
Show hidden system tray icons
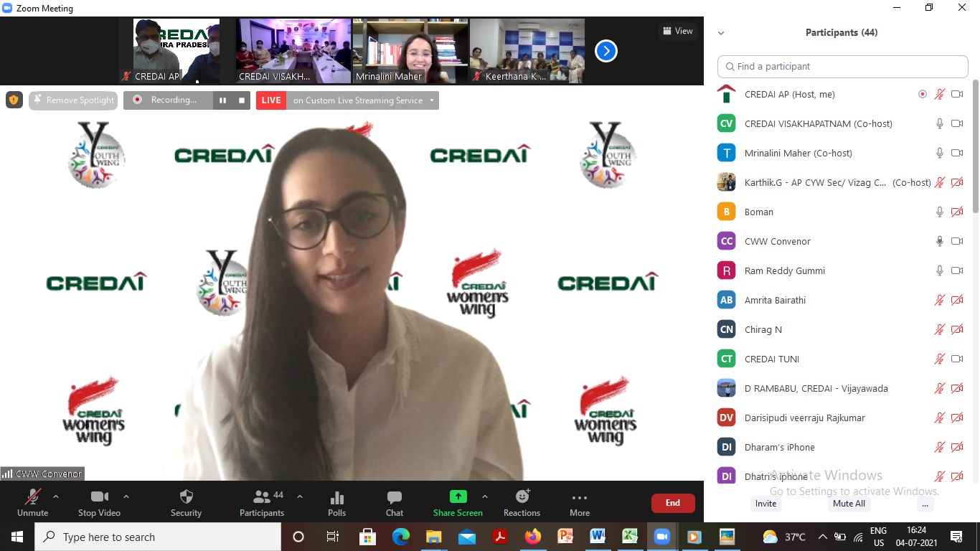(x=823, y=537)
